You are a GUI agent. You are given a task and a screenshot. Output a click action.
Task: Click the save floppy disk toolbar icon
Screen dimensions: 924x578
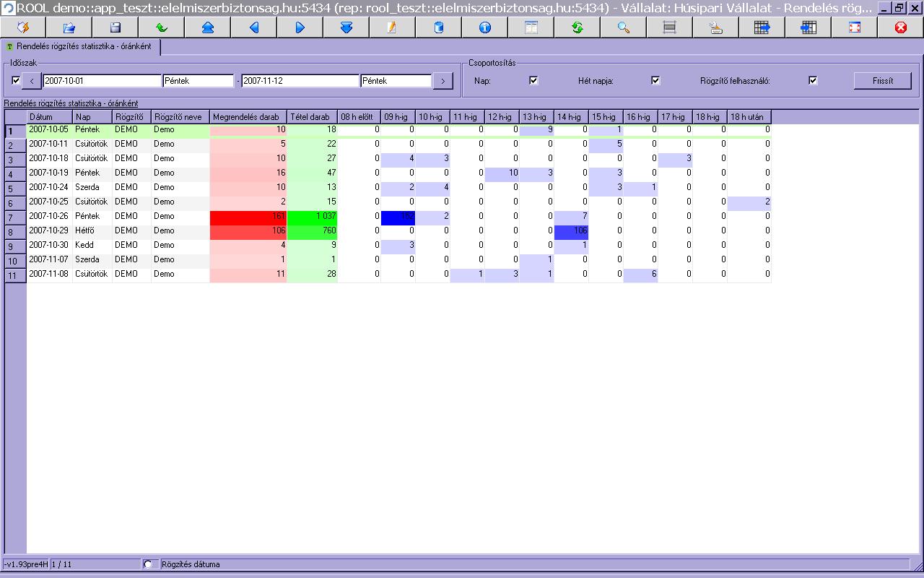pos(115,27)
